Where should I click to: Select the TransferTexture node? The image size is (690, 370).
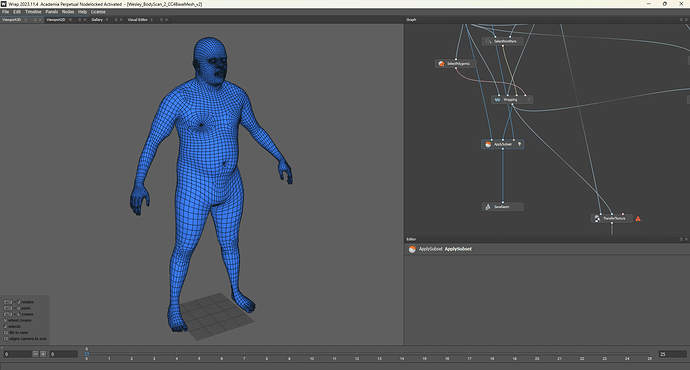click(x=612, y=218)
